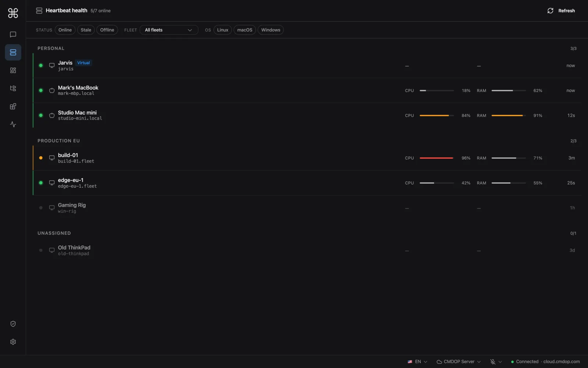588x368 pixels.
Task: Open the security shield sidebar icon
Action: [13, 324]
